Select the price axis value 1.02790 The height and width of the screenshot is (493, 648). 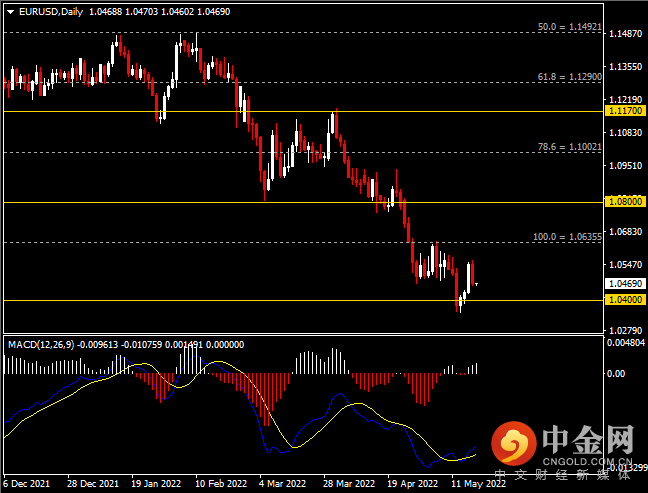click(x=626, y=331)
